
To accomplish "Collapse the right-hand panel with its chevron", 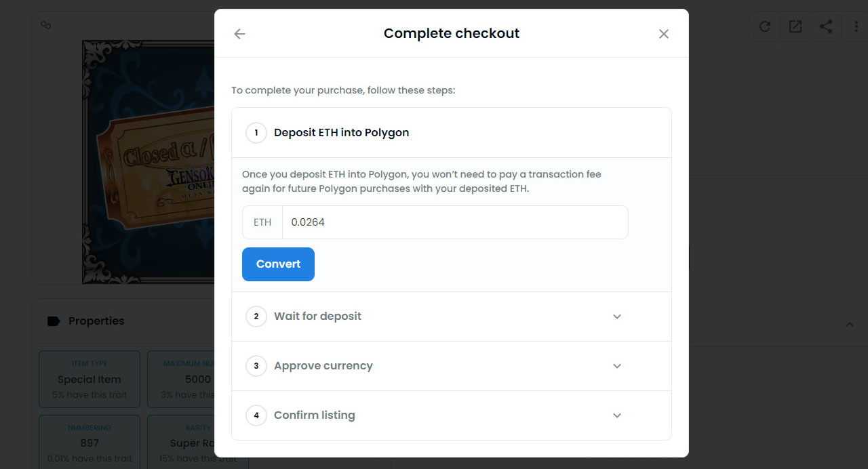I will tap(850, 325).
